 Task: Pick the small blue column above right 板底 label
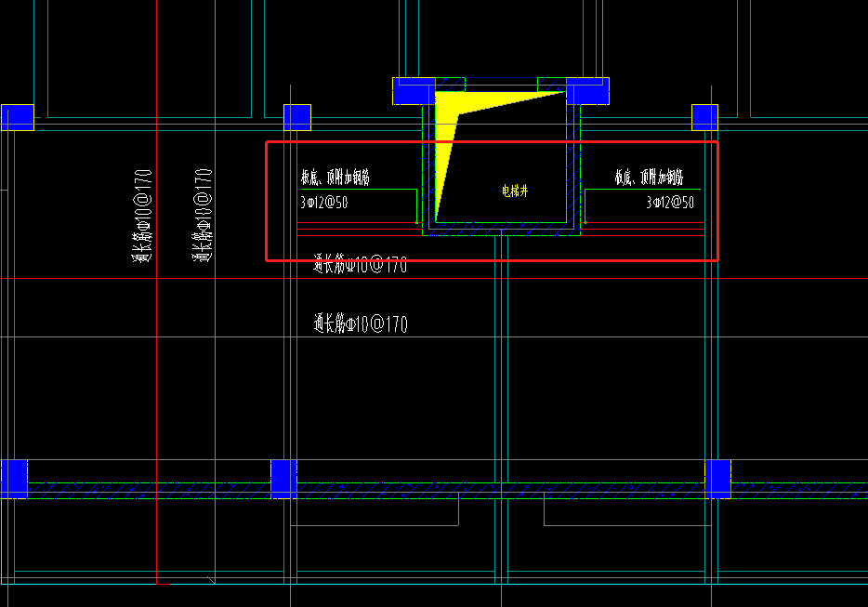click(704, 117)
